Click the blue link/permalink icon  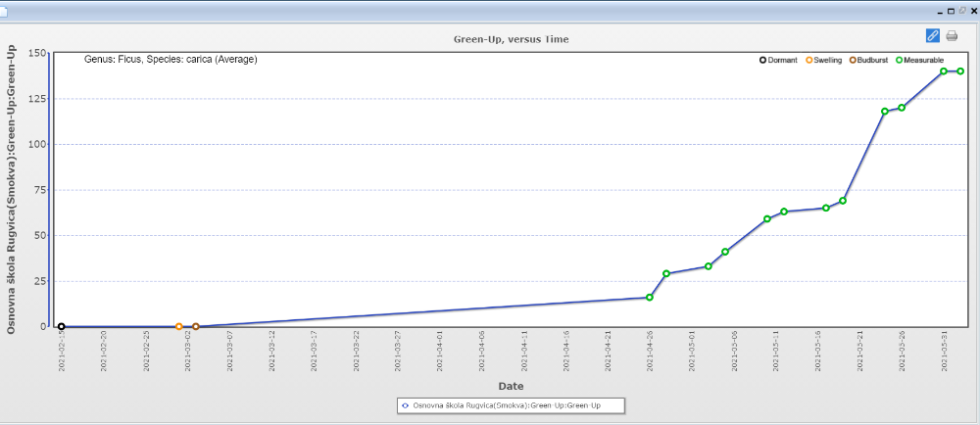coord(932,36)
